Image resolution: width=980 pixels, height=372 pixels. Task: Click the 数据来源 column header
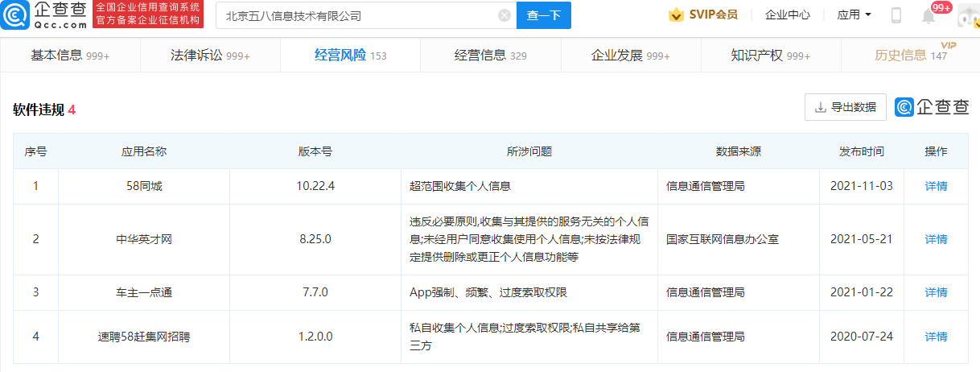(739, 151)
